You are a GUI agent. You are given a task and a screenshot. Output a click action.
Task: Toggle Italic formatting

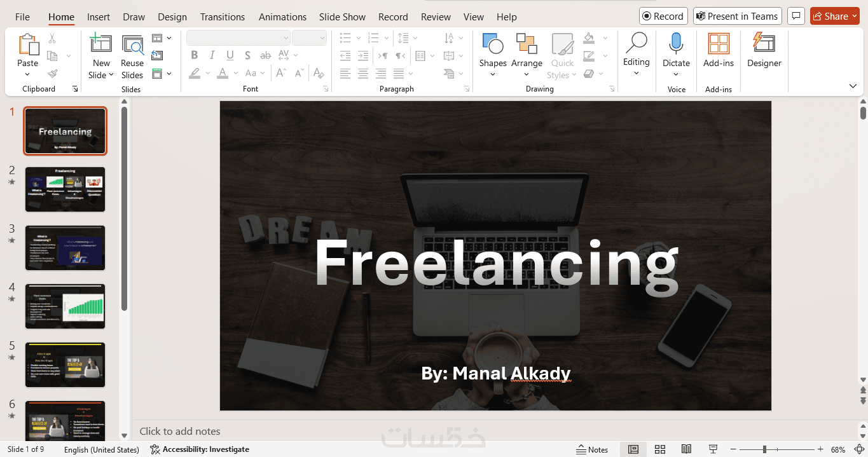click(212, 55)
